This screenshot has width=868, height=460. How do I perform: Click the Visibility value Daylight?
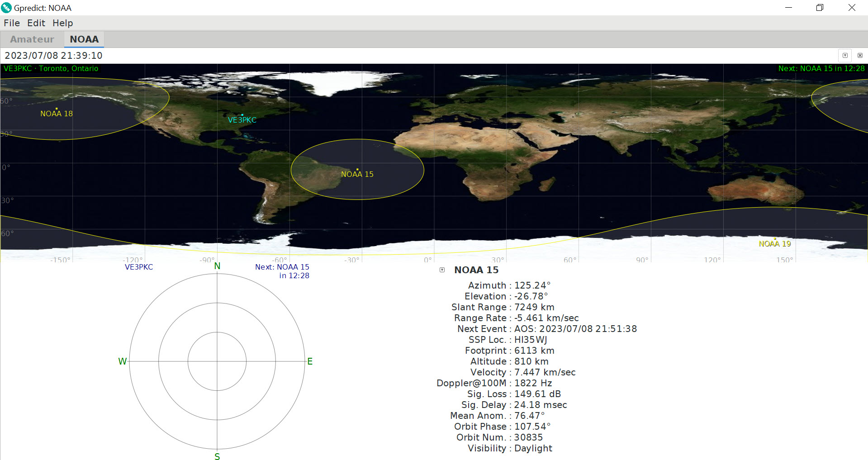click(533, 448)
